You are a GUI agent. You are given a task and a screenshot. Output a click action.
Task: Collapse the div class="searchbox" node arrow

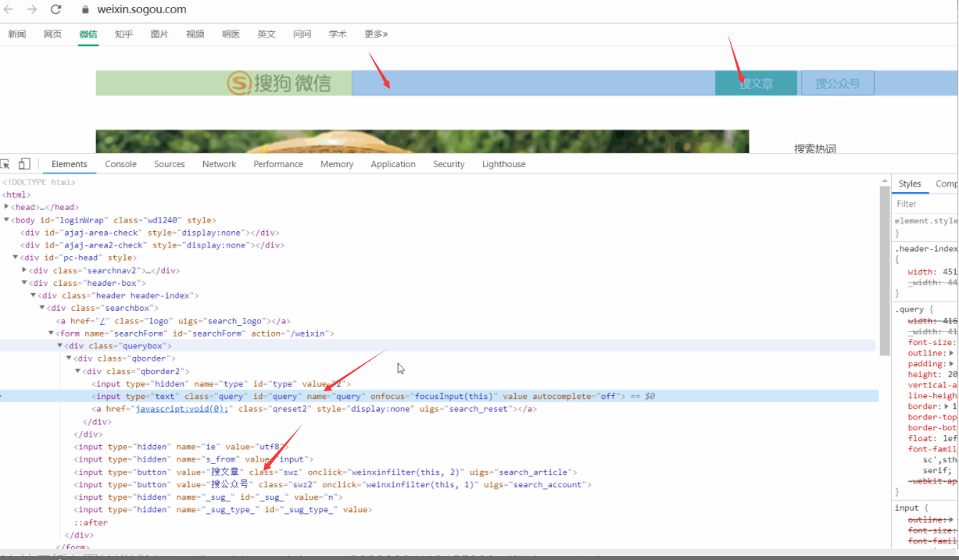pyautogui.click(x=43, y=308)
